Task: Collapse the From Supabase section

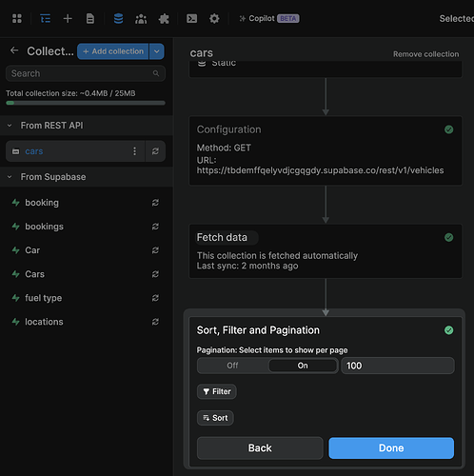Action: point(10,177)
